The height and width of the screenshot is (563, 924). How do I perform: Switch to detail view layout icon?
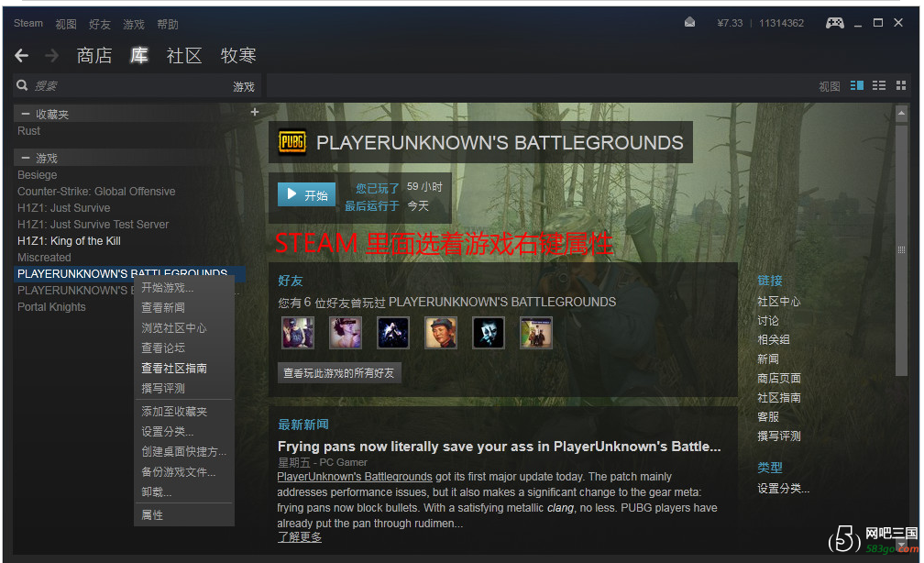pos(857,85)
